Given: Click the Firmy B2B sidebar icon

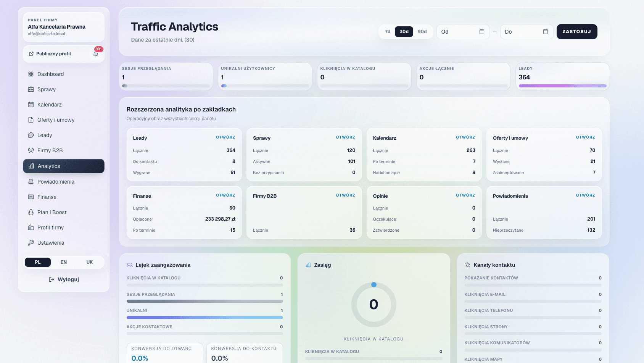Looking at the screenshot, I should 31,150.
